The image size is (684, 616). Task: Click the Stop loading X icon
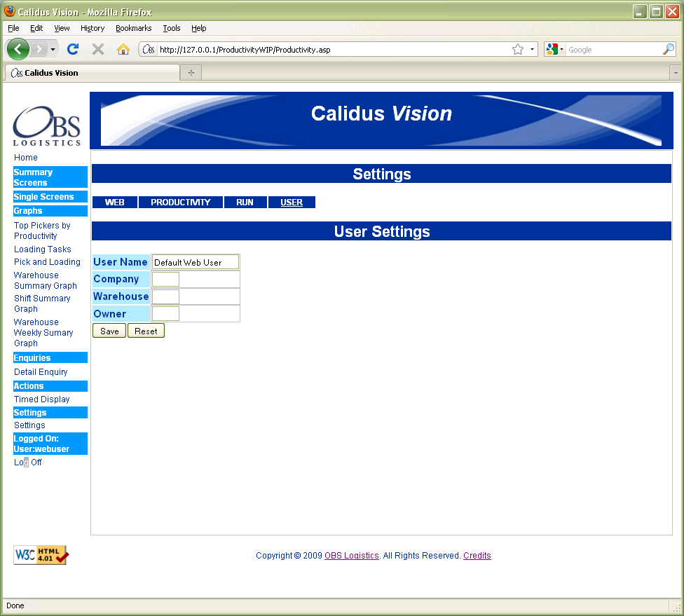point(98,49)
